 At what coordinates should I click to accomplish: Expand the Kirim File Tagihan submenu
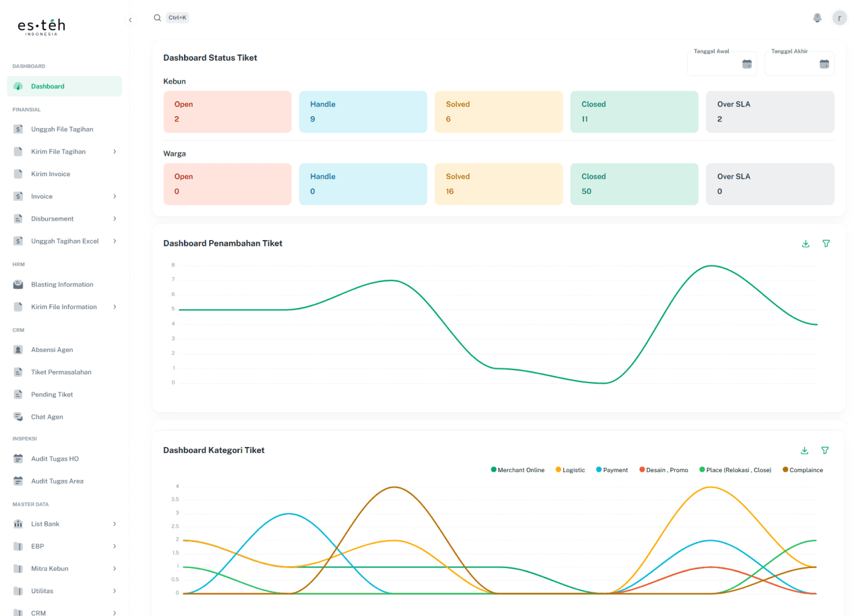tap(114, 152)
